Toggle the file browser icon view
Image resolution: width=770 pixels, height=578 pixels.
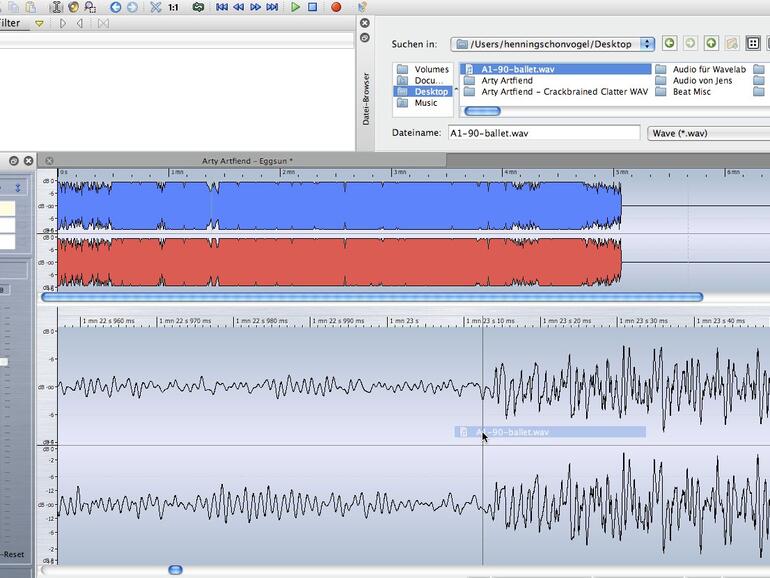[753, 44]
